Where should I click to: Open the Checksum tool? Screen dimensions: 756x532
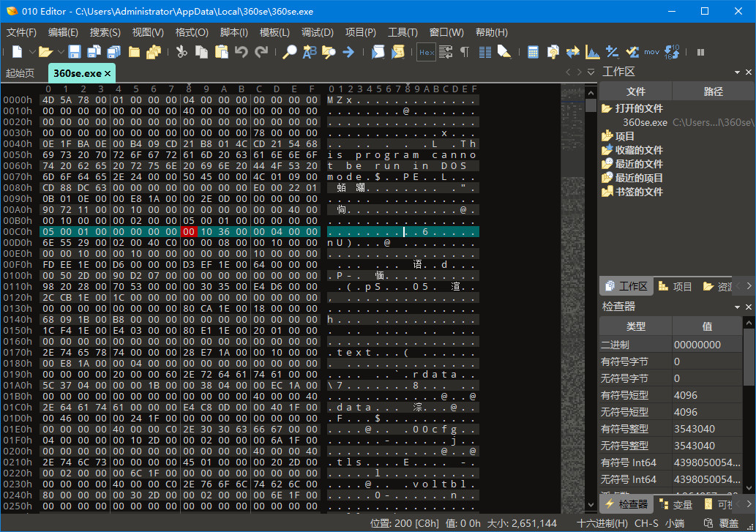632,52
